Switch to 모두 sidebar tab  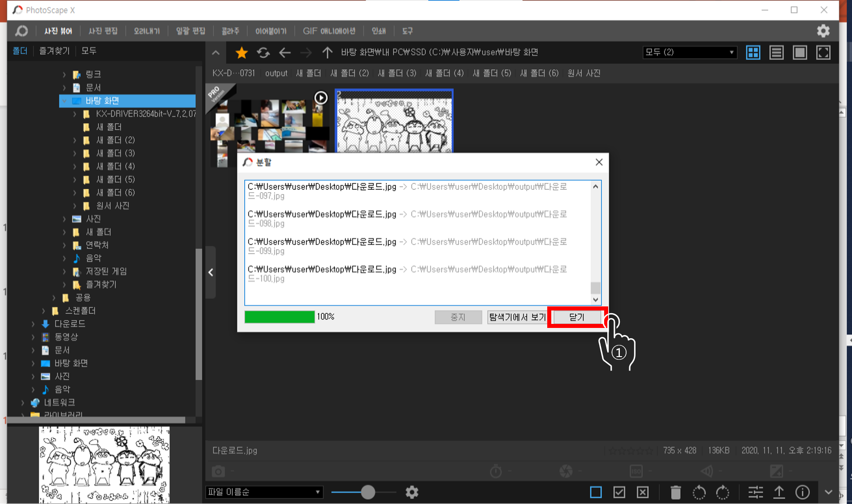pyautogui.click(x=89, y=51)
